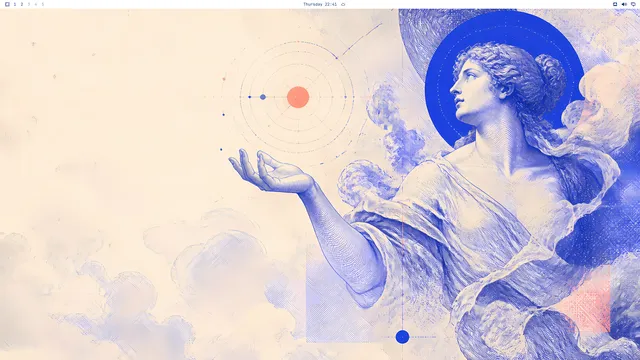Screen dimensions: 640x360
Task: Open the first tray icon left of volume
Action: [615, 4]
